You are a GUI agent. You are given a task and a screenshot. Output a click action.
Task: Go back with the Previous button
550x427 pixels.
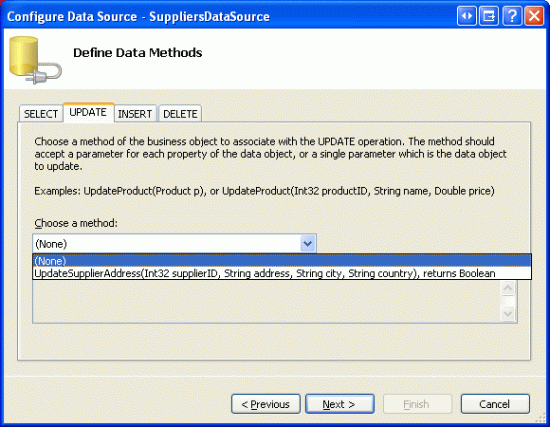pyautogui.click(x=266, y=404)
